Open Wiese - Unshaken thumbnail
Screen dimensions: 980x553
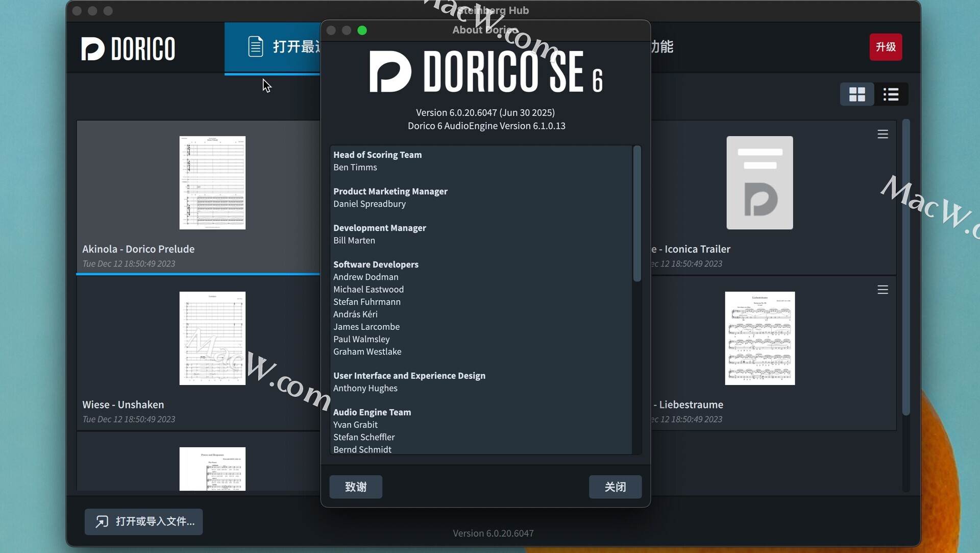[x=212, y=338]
